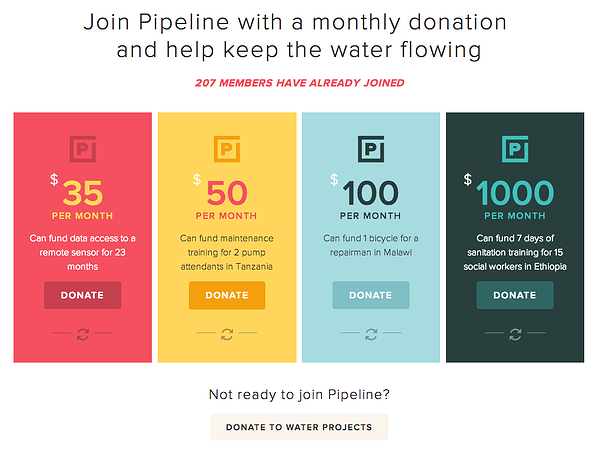Click the Pipeline logo on the yellow $50 card
Screen dimensions: 599x455
coord(227,149)
